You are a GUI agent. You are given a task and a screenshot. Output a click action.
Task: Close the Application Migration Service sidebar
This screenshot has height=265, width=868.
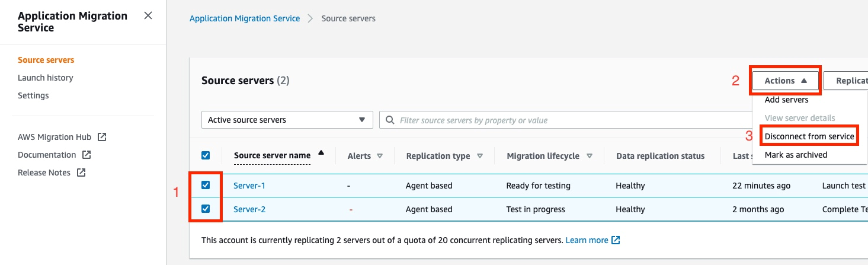pyautogui.click(x=148, y=15)
